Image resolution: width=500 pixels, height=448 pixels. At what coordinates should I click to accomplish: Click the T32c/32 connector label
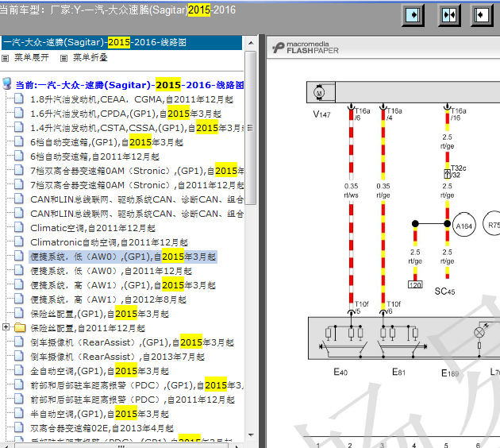pyautogui.click(x=458, y=172)
